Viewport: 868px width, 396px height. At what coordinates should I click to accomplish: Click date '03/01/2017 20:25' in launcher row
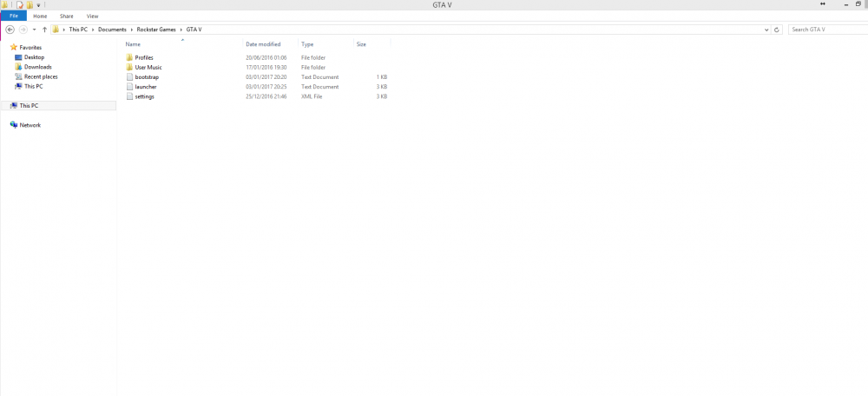coord(266,87)
